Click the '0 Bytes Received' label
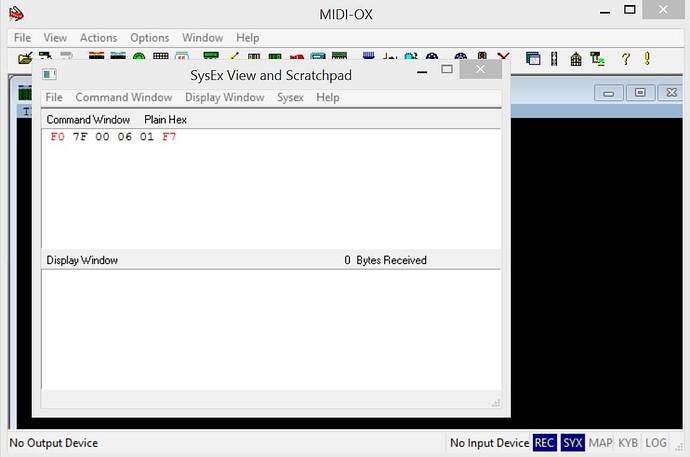690x457 pixels. 385,260
